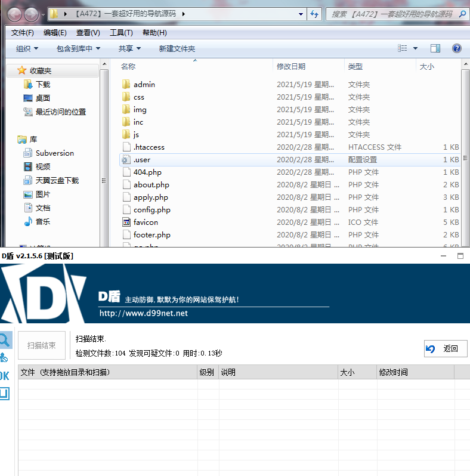Viewport: 470px width, 476px height.
Task: Open the view options dropdown arrow
Action: point(416,48)
